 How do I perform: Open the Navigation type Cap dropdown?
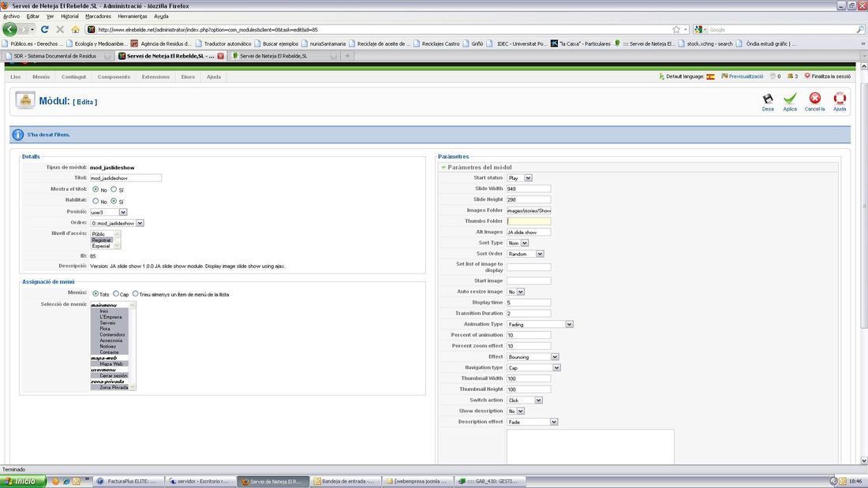click(533, 367)
